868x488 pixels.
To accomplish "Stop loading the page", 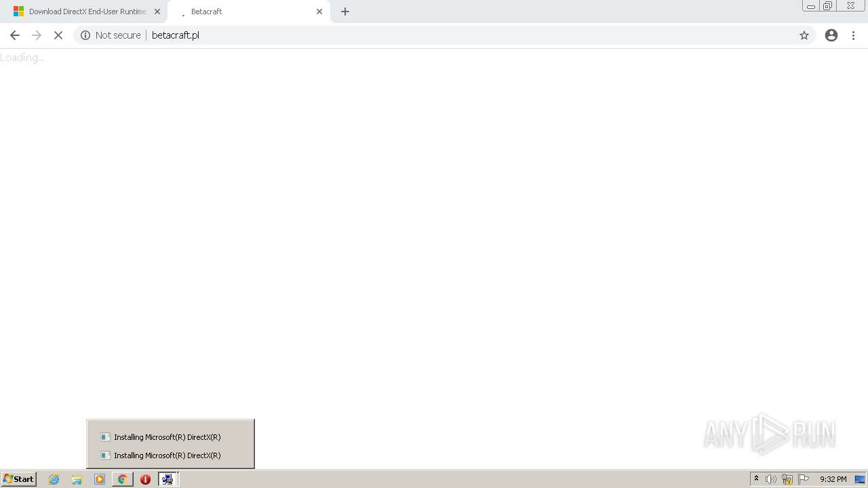I will coord(58,35).
